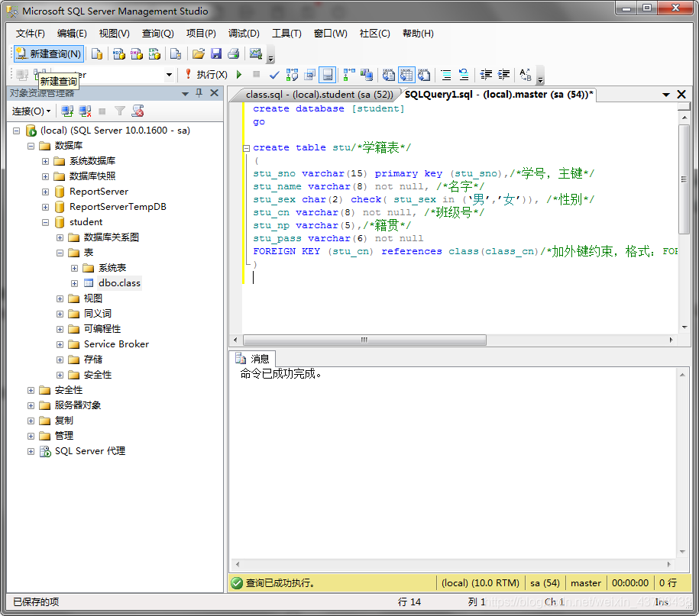
Task: Click the editor vertical scrollbar thumb
Action: click(x=684, y=179)
